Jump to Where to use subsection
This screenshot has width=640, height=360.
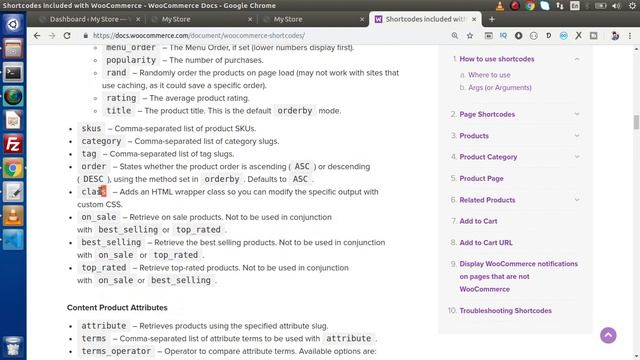489,75
